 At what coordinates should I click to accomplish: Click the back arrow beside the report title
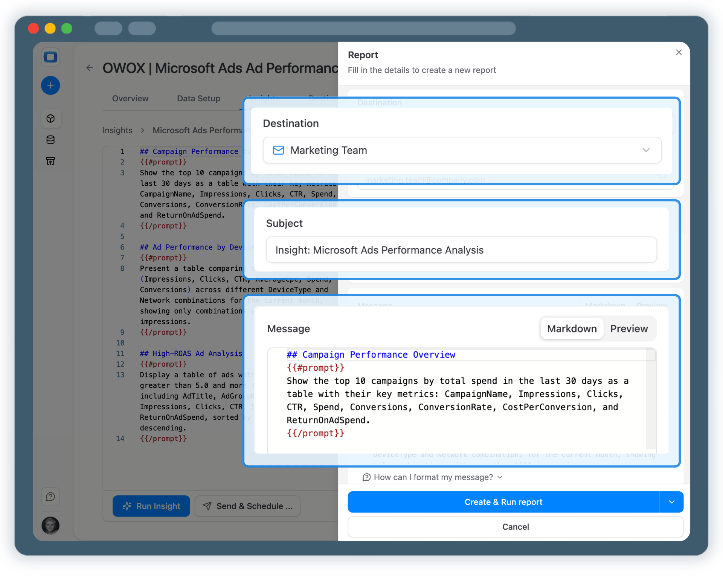(x=90, y=68)
